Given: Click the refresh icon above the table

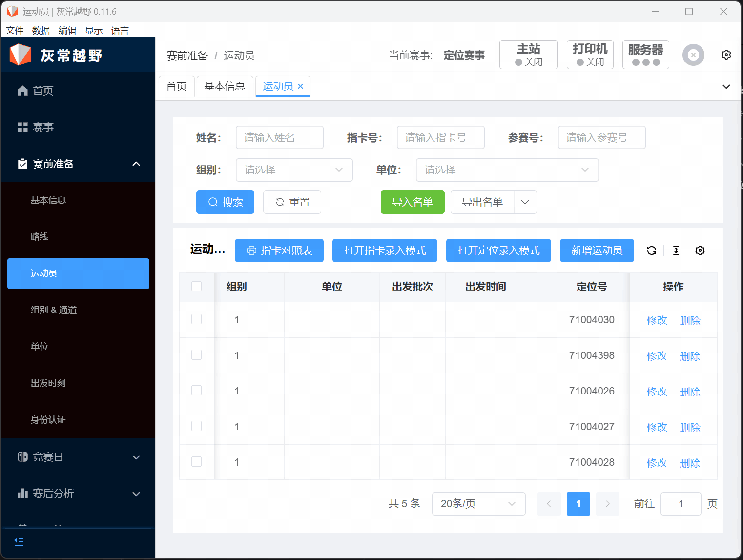Looking at the screenshot, I should point(651,250).
